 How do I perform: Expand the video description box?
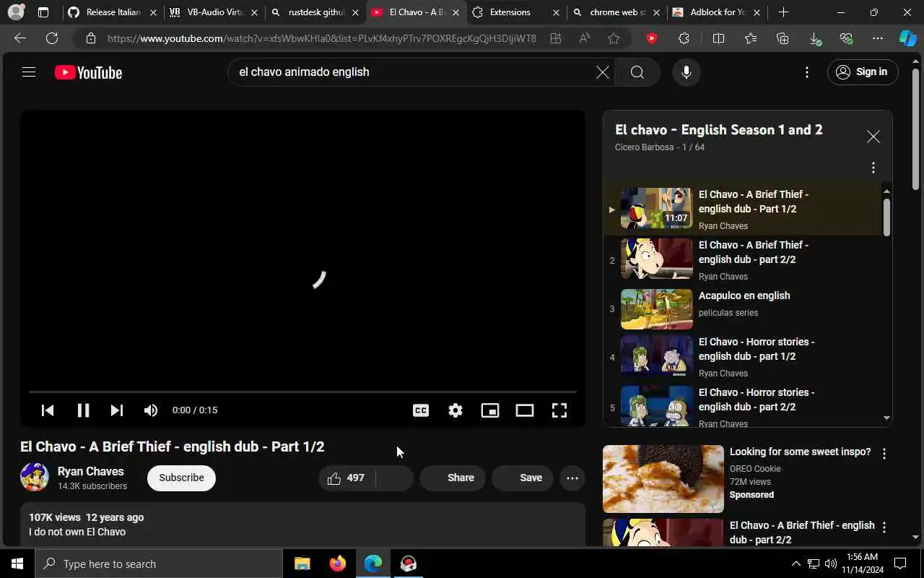pyautogui.click(x=302, y=525)
